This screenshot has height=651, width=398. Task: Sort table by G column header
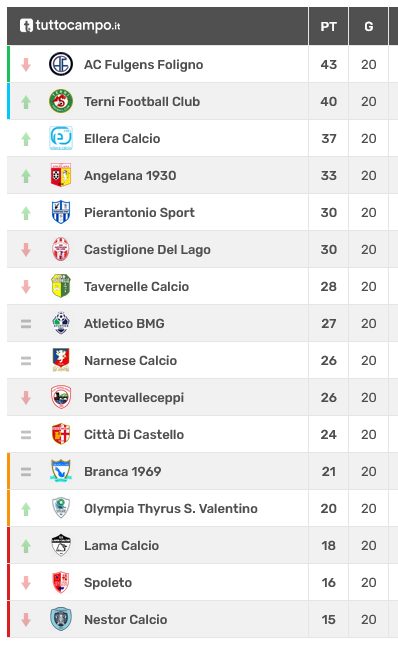(369, 27)
